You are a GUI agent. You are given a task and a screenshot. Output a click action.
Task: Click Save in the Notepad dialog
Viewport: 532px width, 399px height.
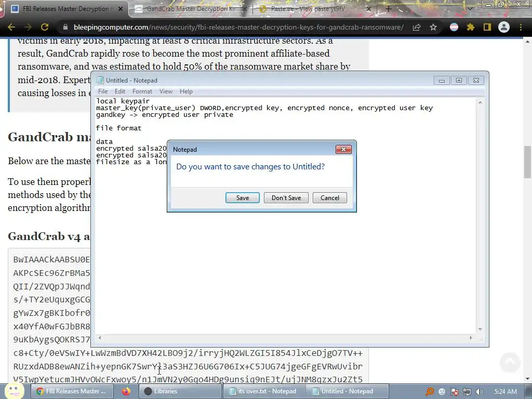click(242, 198)
